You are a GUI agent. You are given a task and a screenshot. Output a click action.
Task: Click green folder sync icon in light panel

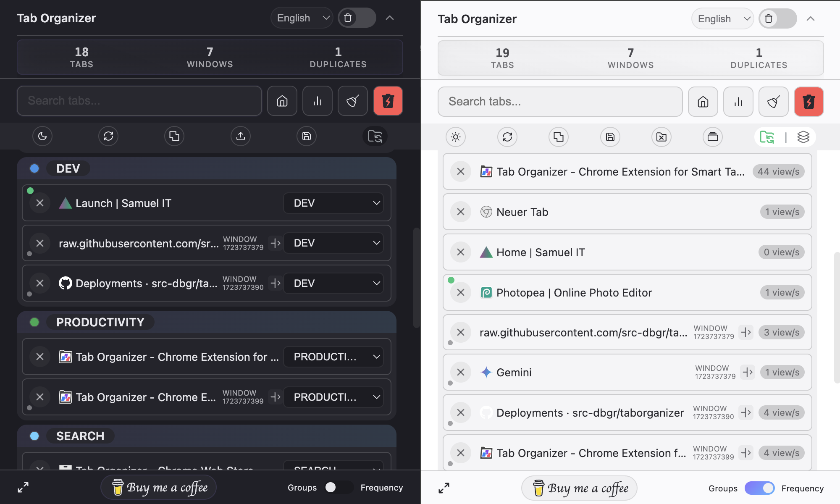click(767, 137)
